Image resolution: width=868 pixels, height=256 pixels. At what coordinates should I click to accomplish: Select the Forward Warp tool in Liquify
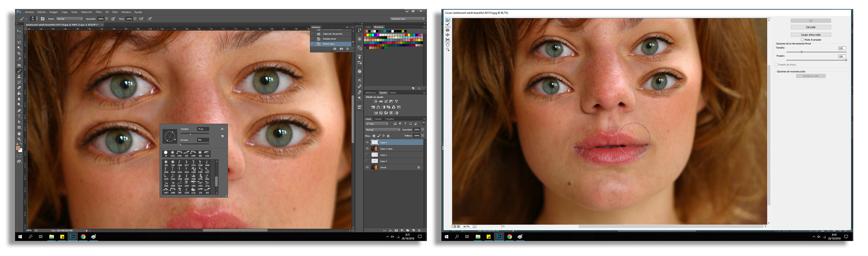click(448, 20)
